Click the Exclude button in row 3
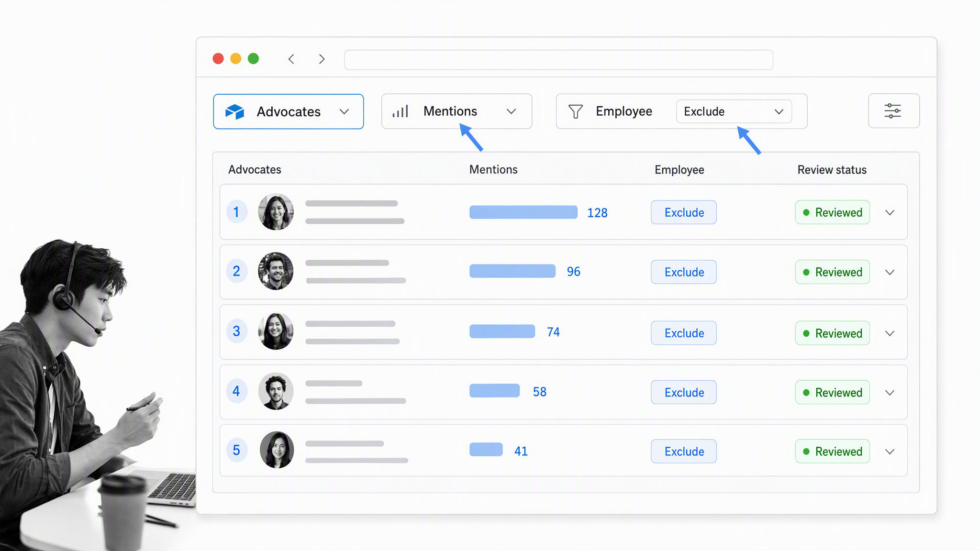This screenshot has height=551, width=980. [x=684, y=333]
